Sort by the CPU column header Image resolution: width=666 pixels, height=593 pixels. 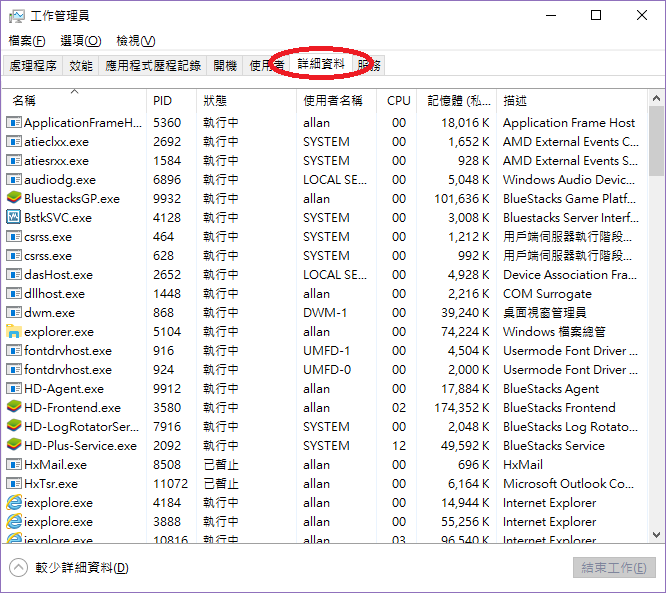[397, 101]
